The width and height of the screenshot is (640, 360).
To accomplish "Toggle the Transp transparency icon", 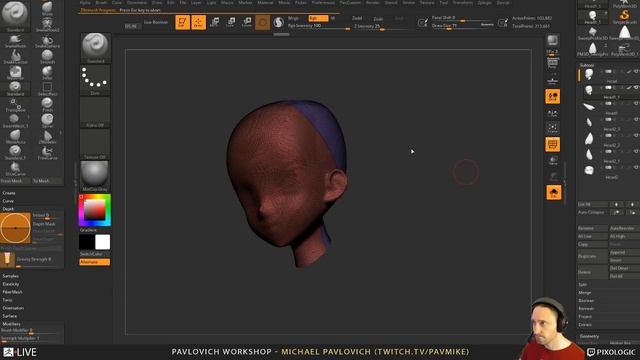I will (x=553, y=160).
